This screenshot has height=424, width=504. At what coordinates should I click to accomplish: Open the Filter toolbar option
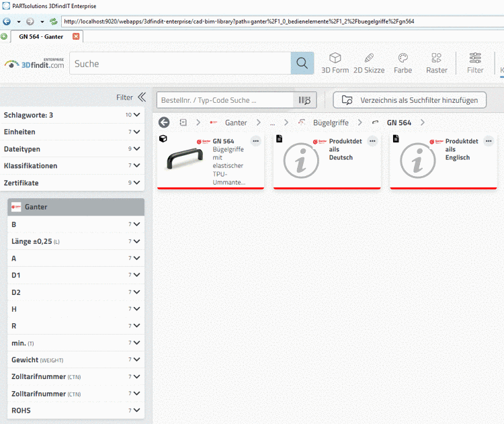475,63
